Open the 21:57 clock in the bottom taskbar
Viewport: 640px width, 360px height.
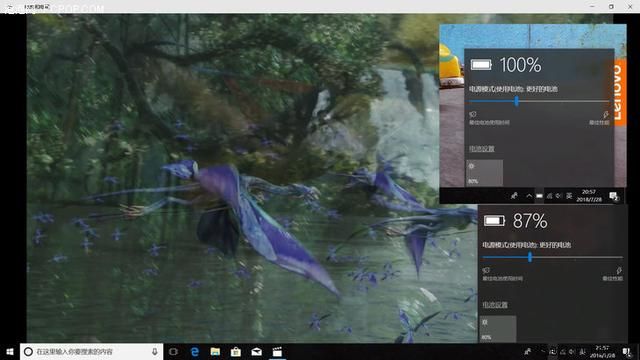[602, 351]
